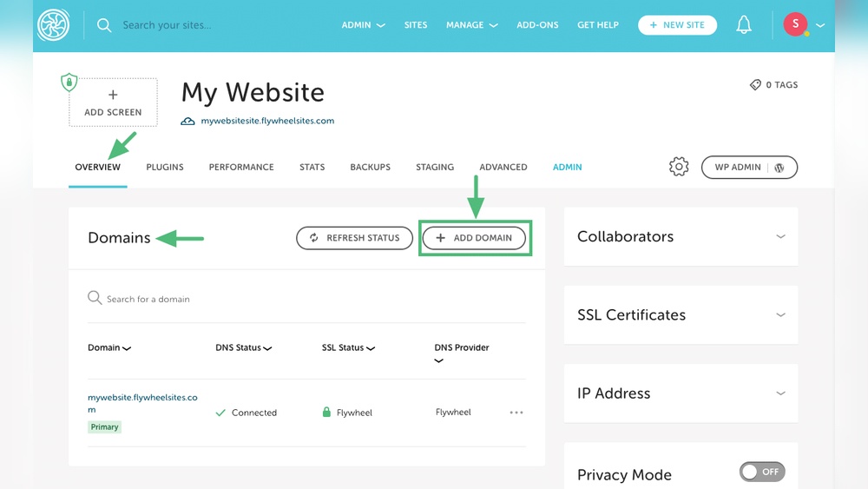Open the three-dots menu for mywebsite domain

[516, 412]
